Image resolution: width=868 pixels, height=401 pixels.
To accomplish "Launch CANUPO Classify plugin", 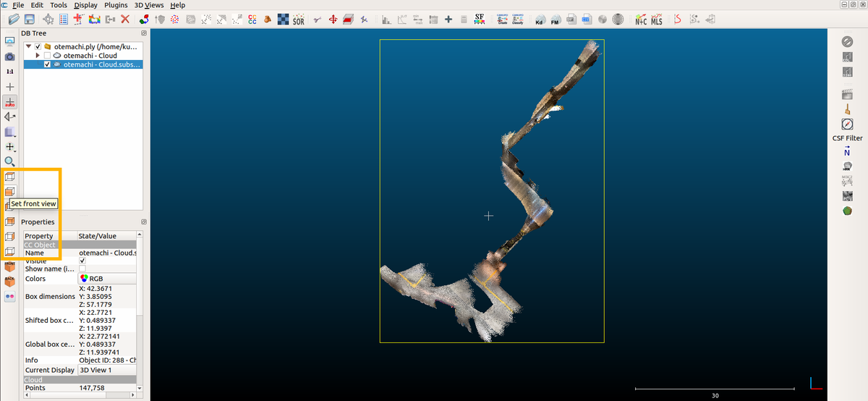I will 518,20.
